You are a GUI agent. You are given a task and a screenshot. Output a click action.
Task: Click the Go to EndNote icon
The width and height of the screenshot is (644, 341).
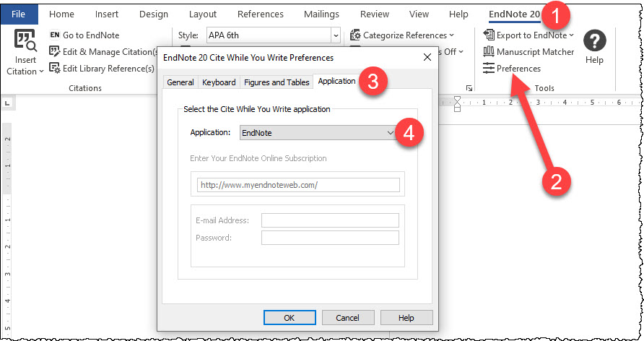tap(55, 35)
